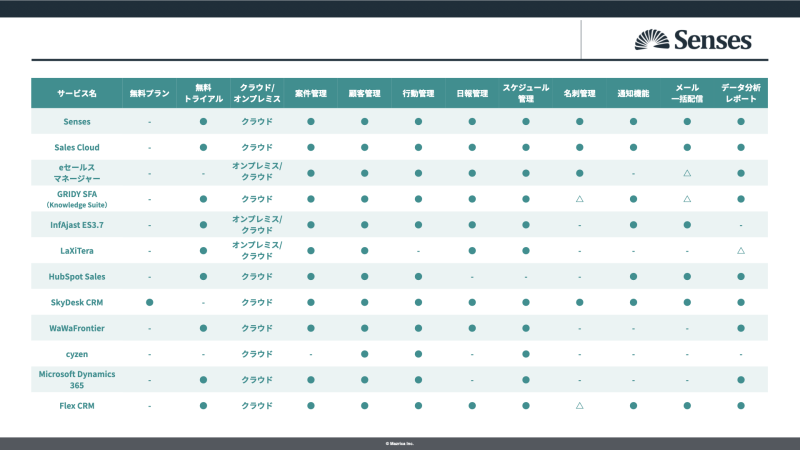The width and height of the screenshot is (800, 450).
Task: Click the triangle in GRIDY SFA row's メール一括配信 column
Action: click(x=687, y=199)
